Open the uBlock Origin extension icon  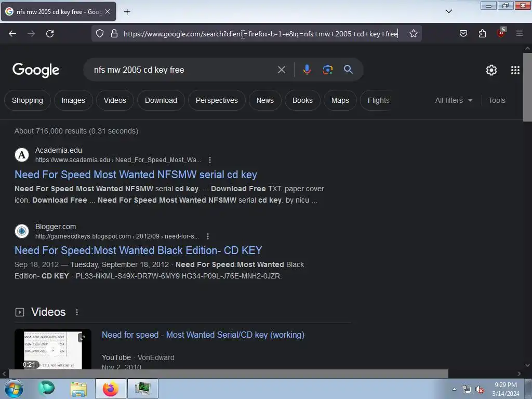click(x=501, y=33)
